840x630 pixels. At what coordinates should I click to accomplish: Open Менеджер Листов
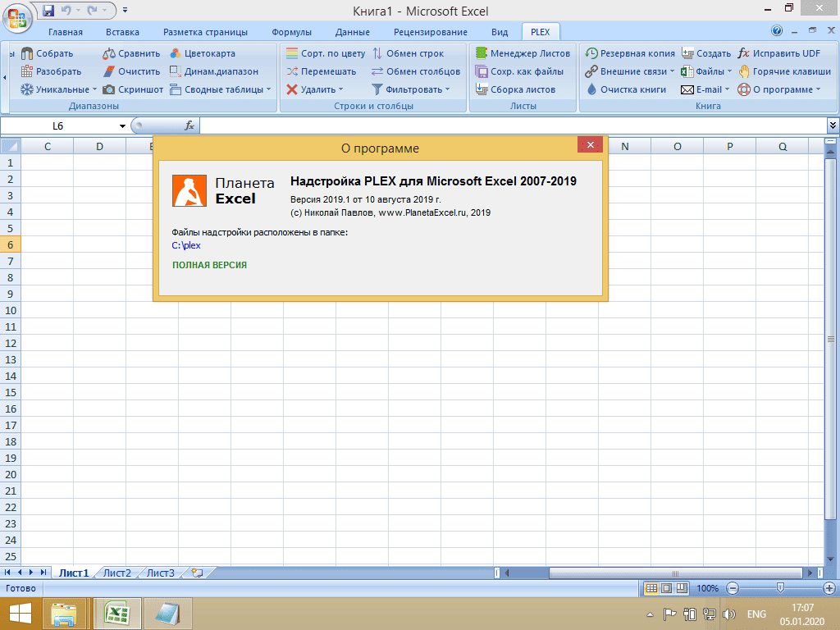[523, 53]
